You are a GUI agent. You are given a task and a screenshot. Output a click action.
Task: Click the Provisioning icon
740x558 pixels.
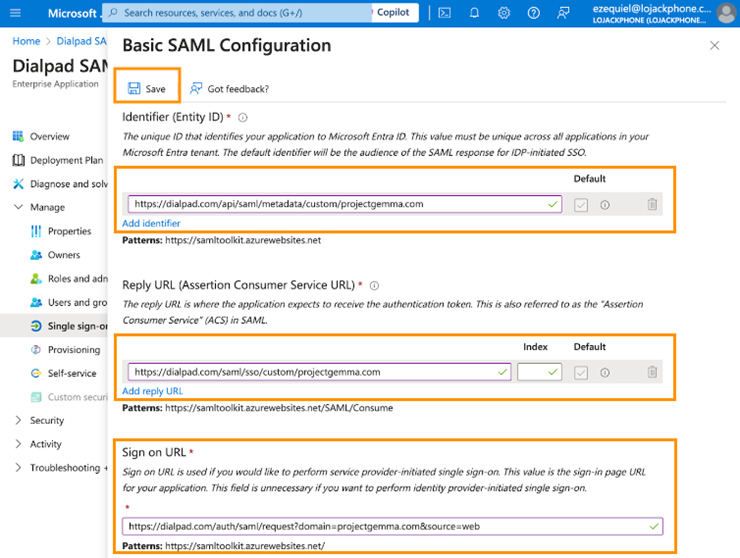[36, 350]
